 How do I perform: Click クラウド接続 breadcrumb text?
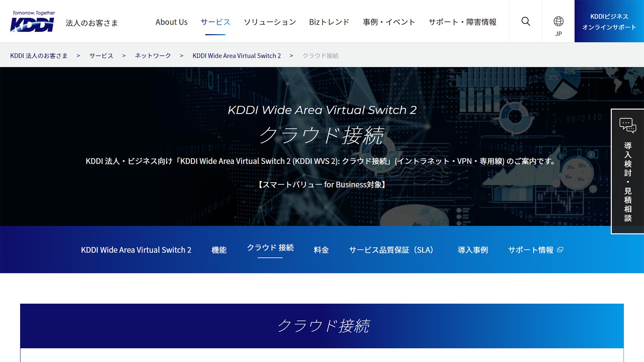click(x=321, y=56)
